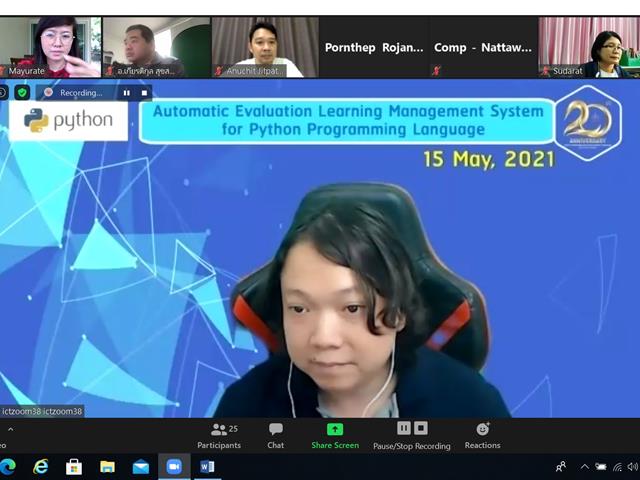Open volume speaker tray icon

click(x=633, y=467)
